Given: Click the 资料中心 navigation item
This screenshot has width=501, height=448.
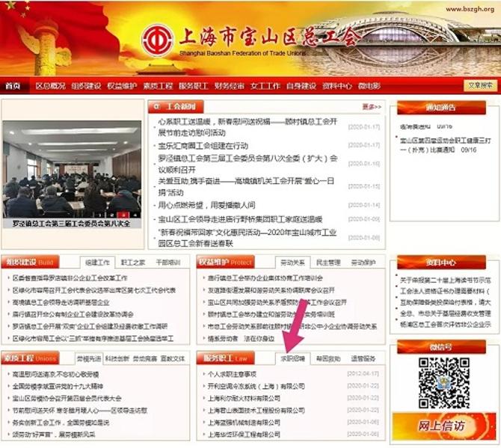Looking at the screenshot, I should point(336,86).
